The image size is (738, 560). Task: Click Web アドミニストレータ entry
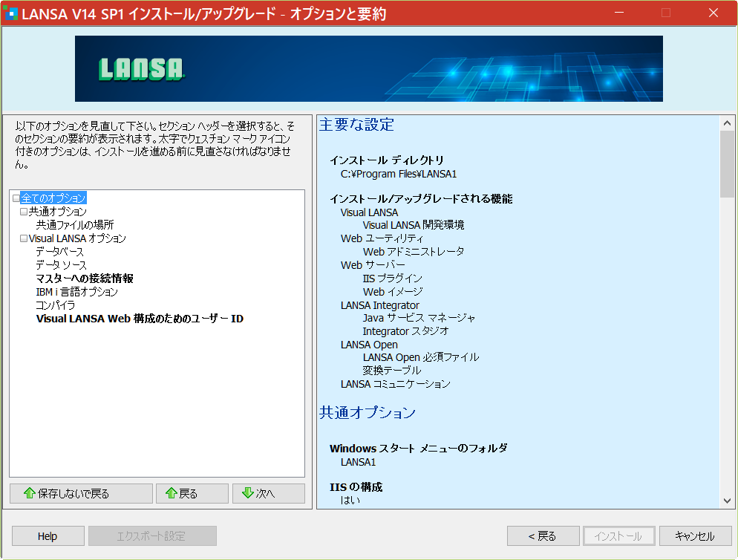[414, 252]
